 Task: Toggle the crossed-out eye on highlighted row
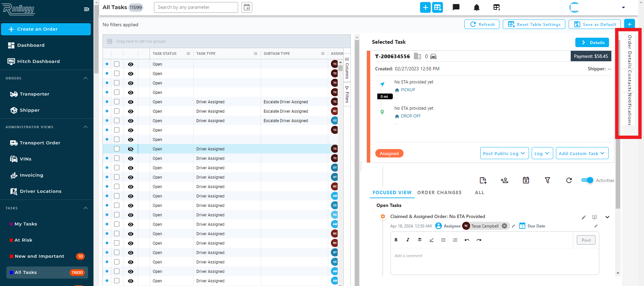(x=131, y=149)
